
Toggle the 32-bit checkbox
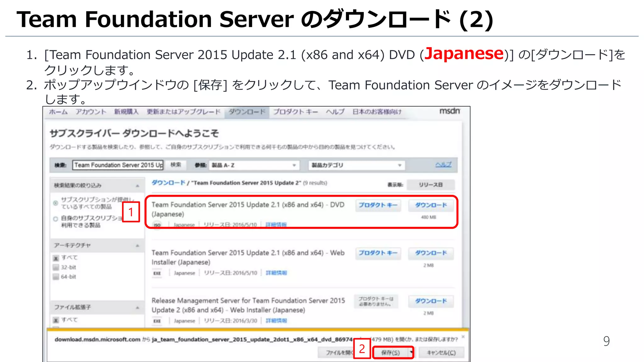[x=56, y=267]
